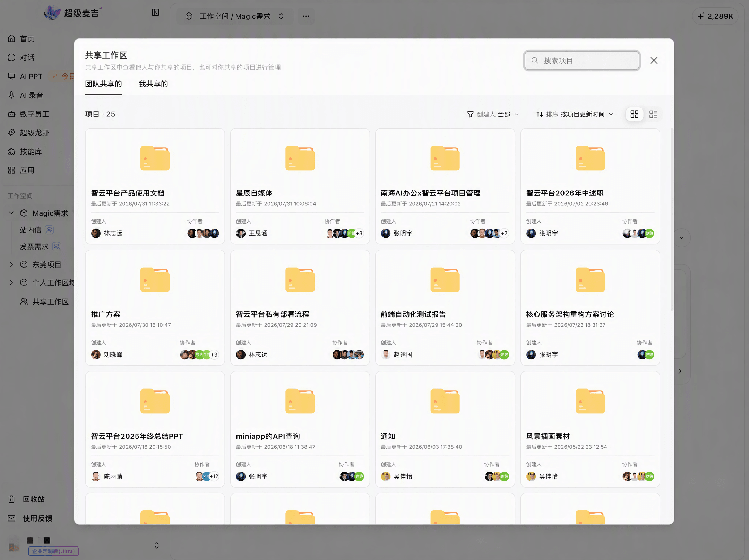Image resolution: width=749 pixels, height=560 pixels.
Task: Click the AI 录音 microphone icon
Action: pyautogui.click(x=11, y=95)
